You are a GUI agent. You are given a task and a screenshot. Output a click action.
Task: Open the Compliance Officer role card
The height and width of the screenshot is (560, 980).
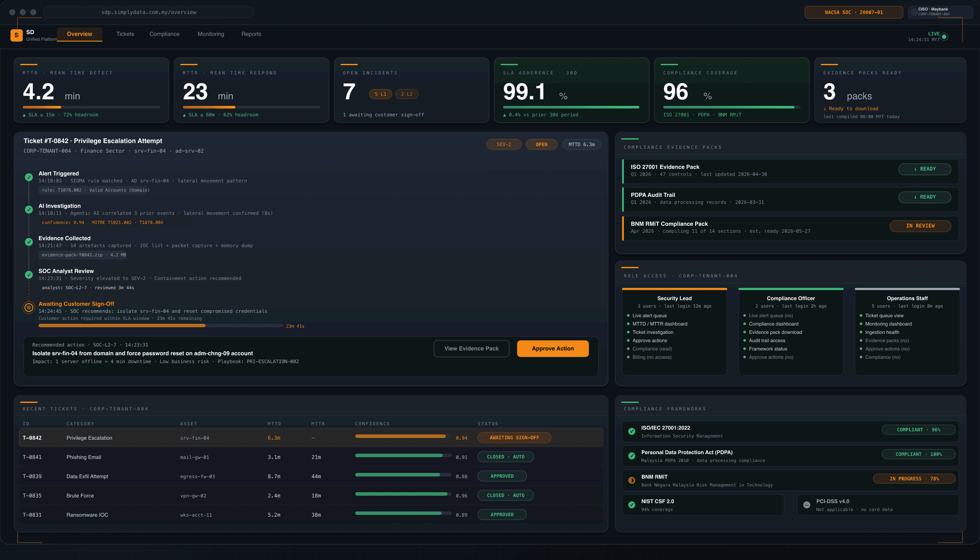791,332
